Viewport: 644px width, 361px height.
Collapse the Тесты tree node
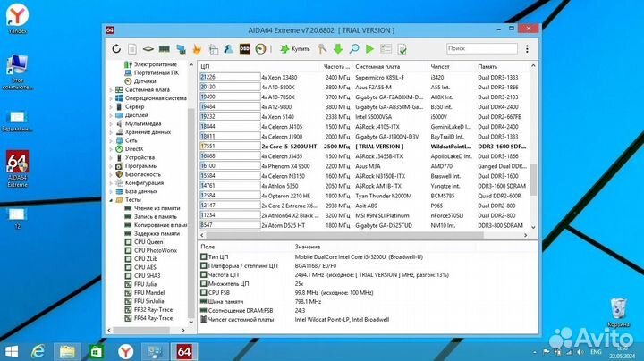click(111, 198)
